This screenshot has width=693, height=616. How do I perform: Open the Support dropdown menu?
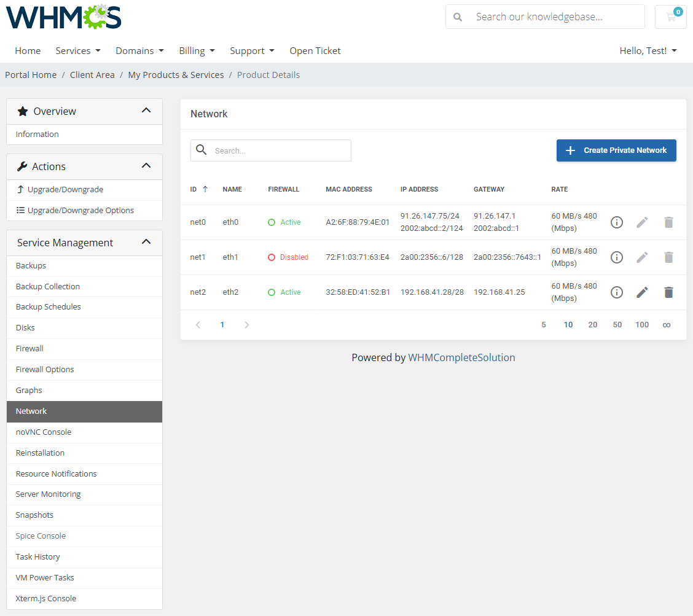coord(252,51)
